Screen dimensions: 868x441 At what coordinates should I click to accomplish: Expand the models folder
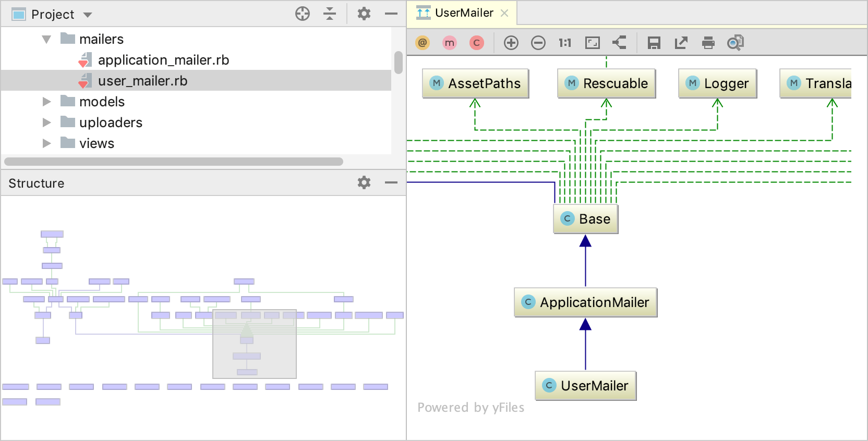46,102
